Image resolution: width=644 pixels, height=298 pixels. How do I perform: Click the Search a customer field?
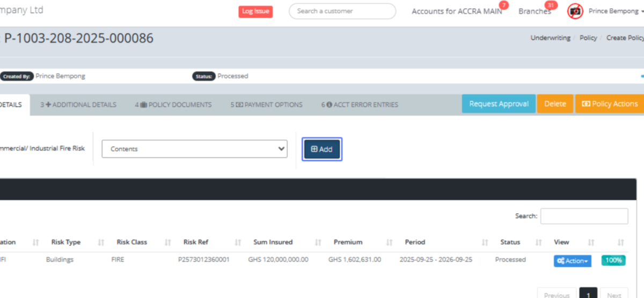tap(342, 11)
